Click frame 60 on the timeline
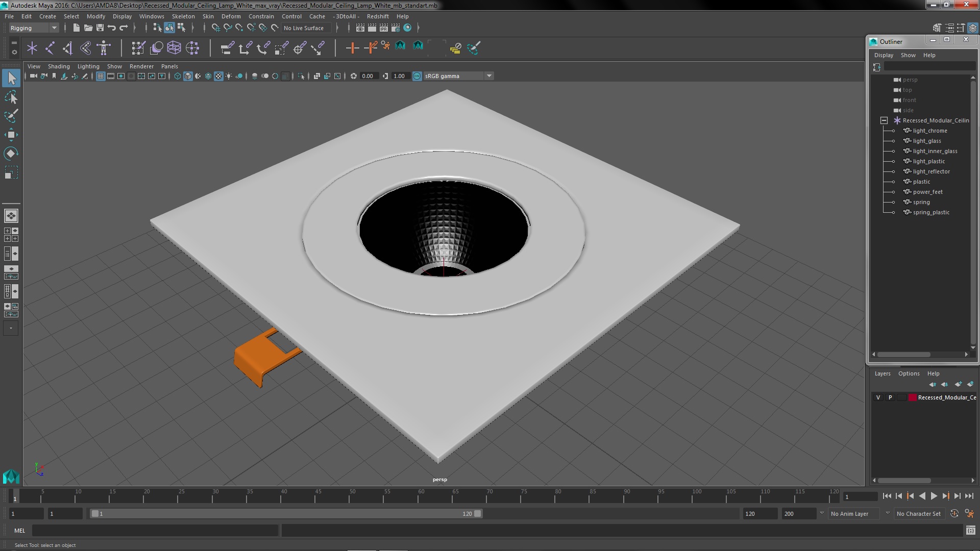Image resolution: width=980 pixels, height=551 pixels. click(x=421, y=496)
